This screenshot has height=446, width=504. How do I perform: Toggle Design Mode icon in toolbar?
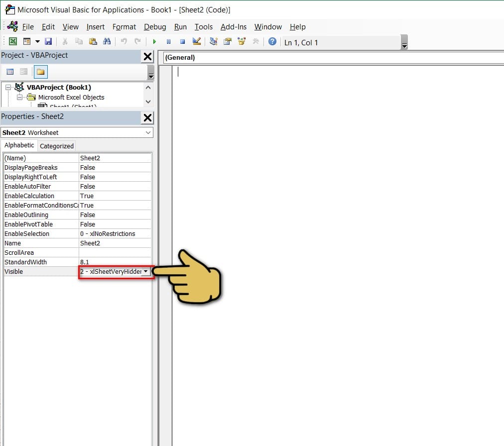tap(196, 42)
